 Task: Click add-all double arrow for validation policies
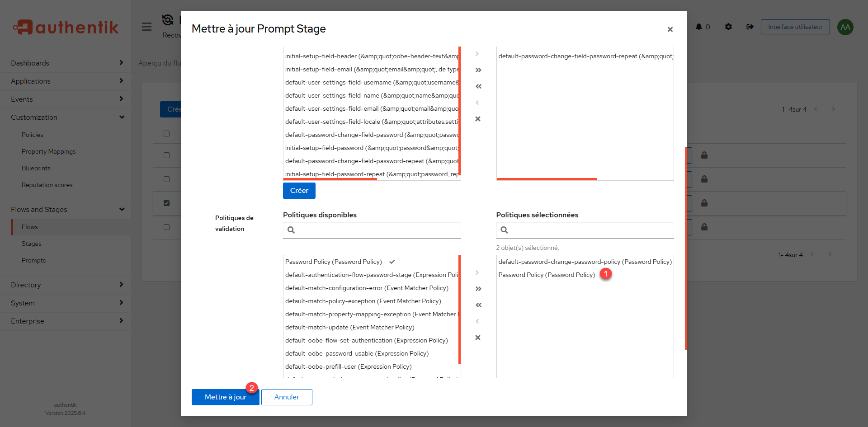tap(478, 289)
